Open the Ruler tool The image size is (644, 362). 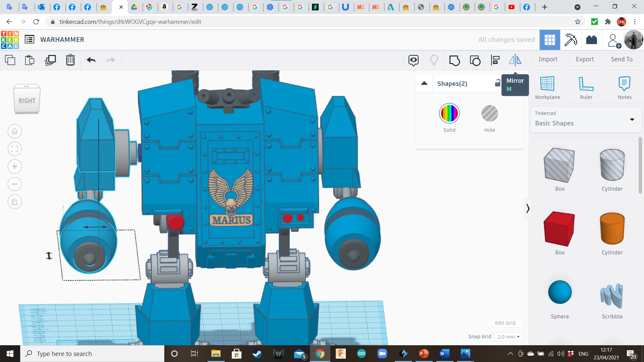[586, 88]
